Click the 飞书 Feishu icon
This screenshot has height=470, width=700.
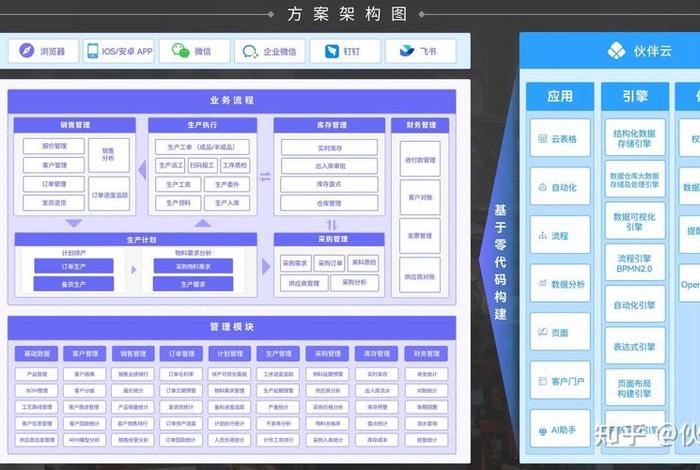(407, 51)
